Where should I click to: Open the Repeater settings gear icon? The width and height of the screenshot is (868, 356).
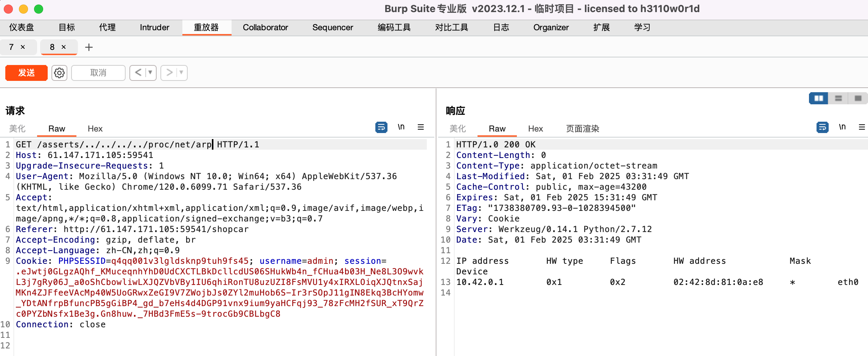click(x=59, y=73)
